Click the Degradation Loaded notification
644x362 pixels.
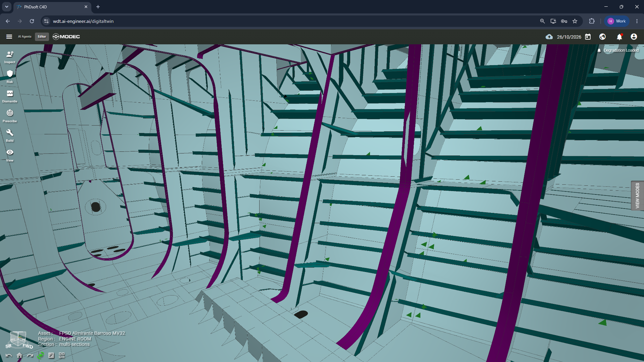point(618,50)
